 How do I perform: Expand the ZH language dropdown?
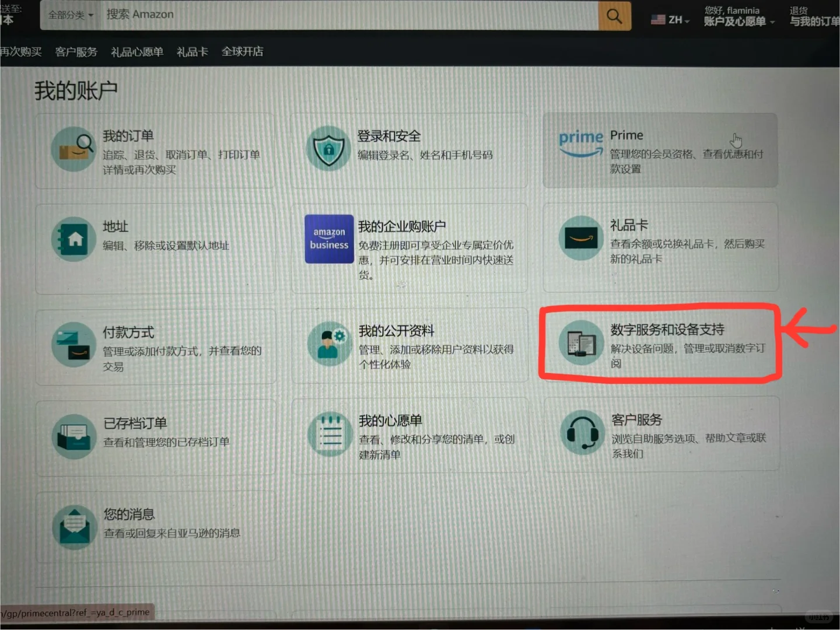coord(679,20)
